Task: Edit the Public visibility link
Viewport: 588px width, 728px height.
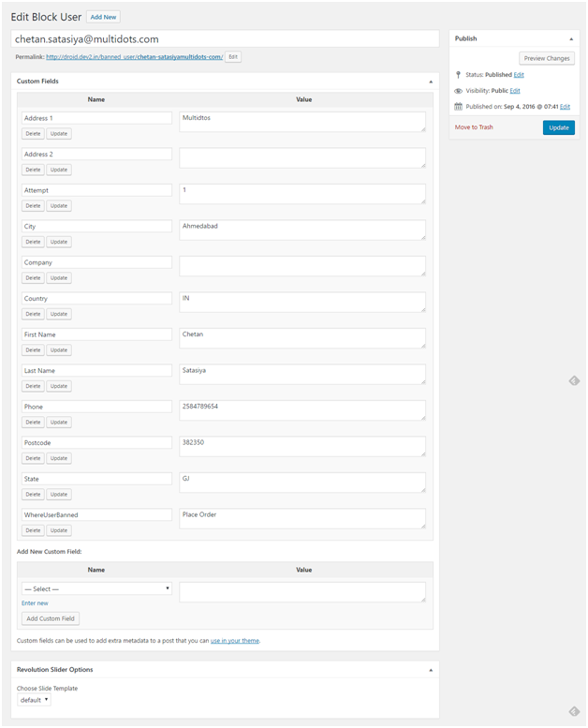Action: point(515,91)
